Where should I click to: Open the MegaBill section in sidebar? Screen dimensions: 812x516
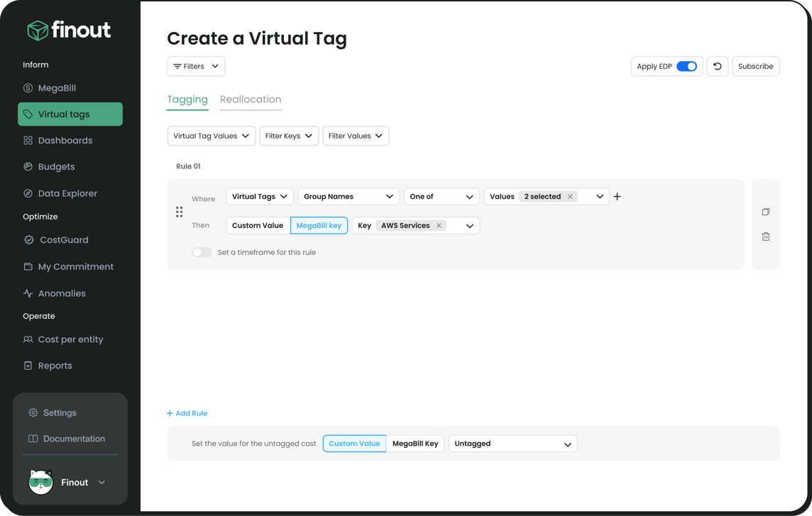pos(59,87)
